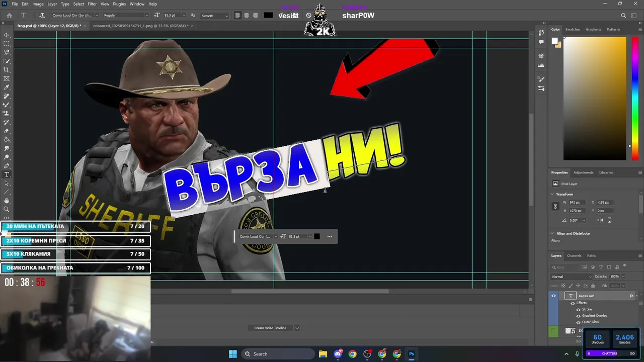Screen dimensions: 644x362
Task: Switch to the Channels tab
Action: (574, 255)
